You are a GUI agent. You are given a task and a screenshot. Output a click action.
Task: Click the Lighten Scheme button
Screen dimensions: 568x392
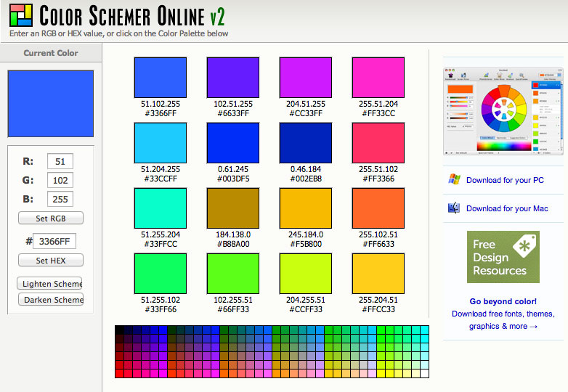pos(50,283)
